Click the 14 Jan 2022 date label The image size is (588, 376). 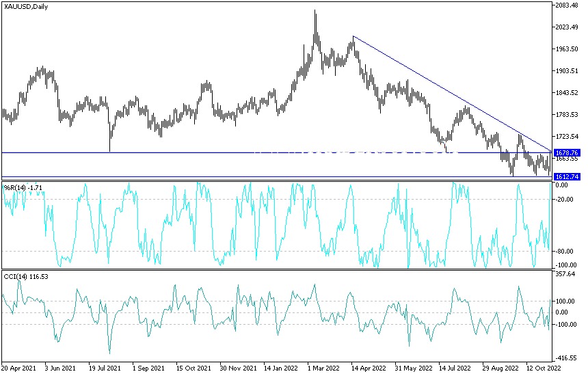[281, 368]
